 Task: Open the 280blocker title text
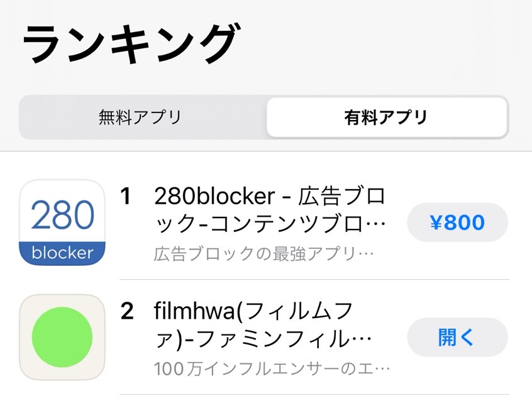[270, 197]
